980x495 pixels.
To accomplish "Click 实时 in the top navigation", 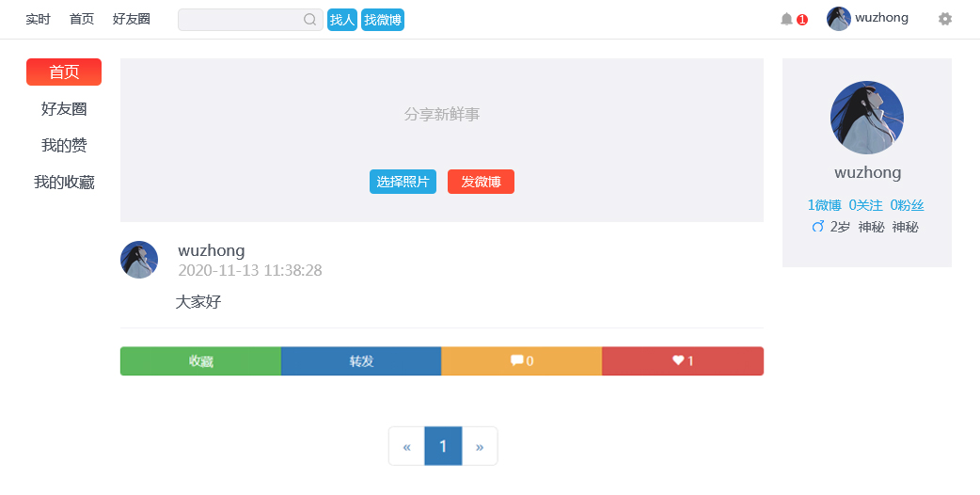I will pyautogui.click(x=38, y=19).
